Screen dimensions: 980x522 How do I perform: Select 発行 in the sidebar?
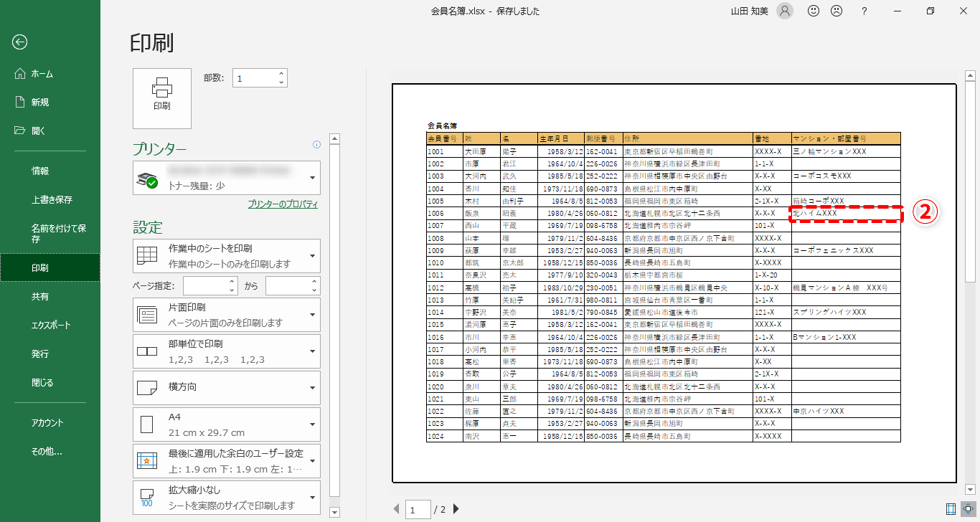[50, 354]
